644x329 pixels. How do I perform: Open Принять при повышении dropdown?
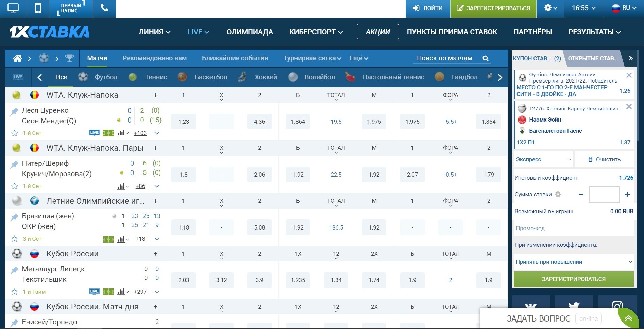574,262
